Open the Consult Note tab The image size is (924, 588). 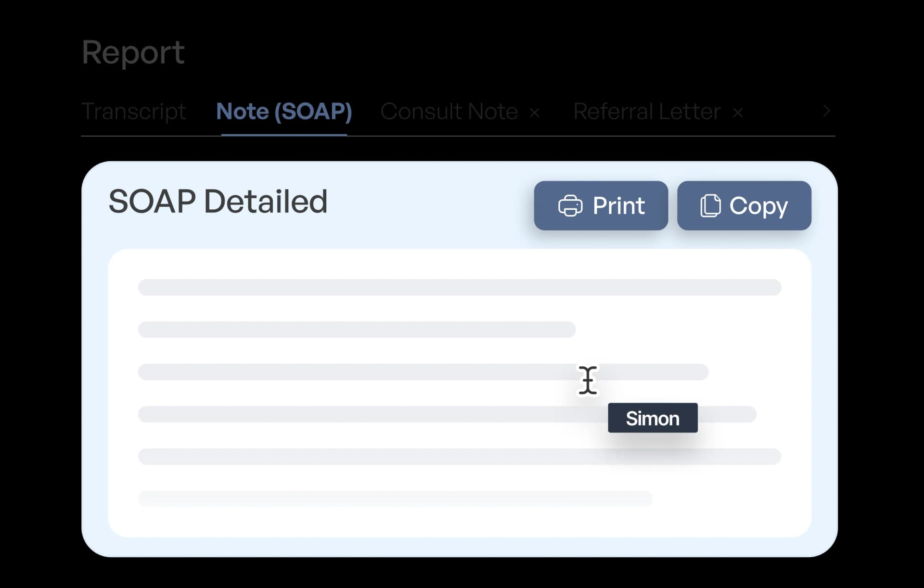pos(449,112)
